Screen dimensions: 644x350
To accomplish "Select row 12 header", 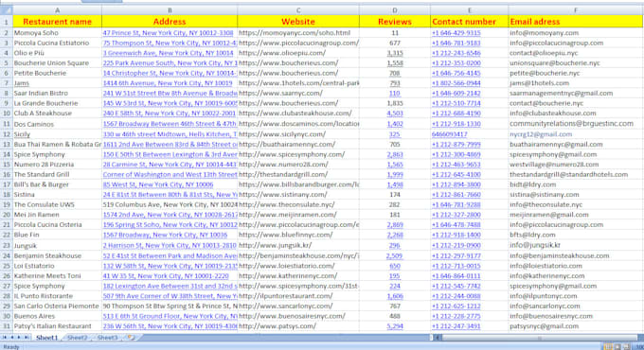I will pyautogui.click(x=7, y=134).
